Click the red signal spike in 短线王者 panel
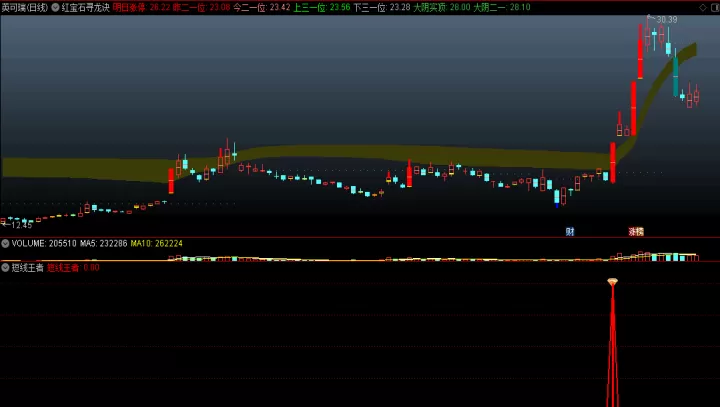Screen dimensions: 720x407 coord(613,345)
